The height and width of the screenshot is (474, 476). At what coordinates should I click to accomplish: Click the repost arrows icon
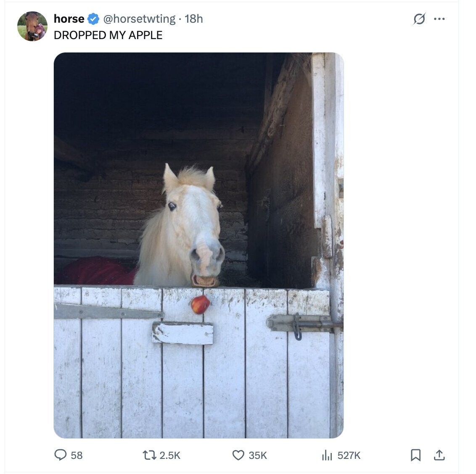(148, 455)
